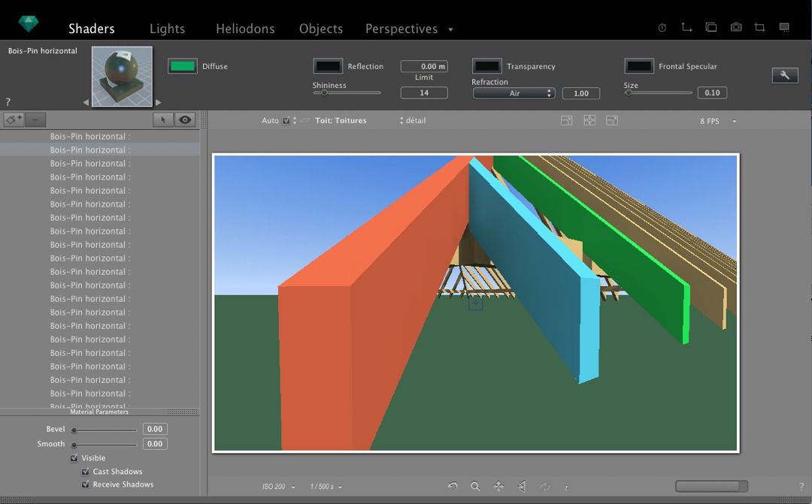Click the undo arrow below the preview
This screenshot has width=812, height=504.
coord(453,487)
